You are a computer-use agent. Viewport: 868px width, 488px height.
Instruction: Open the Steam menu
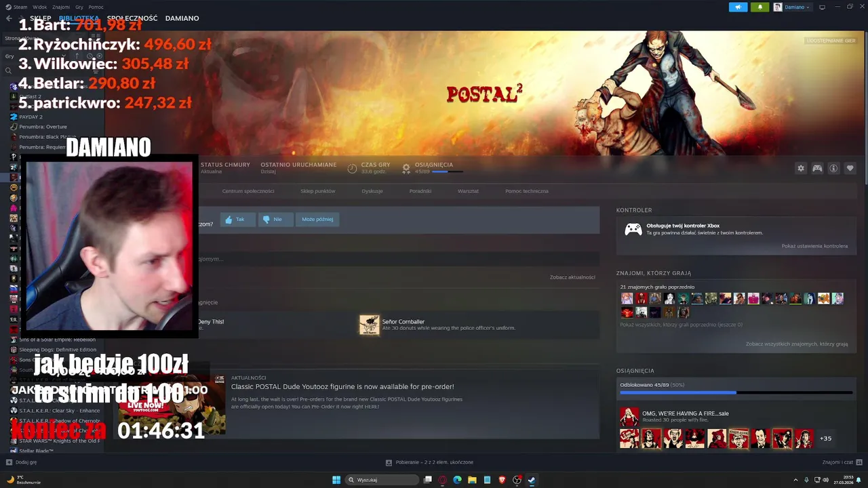click(17, 7)
